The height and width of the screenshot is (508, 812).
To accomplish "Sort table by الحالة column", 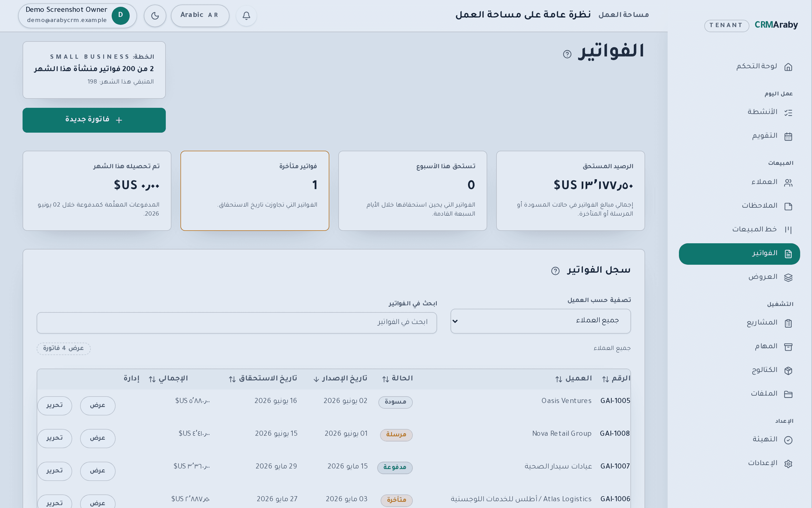I will coord(398,379).
